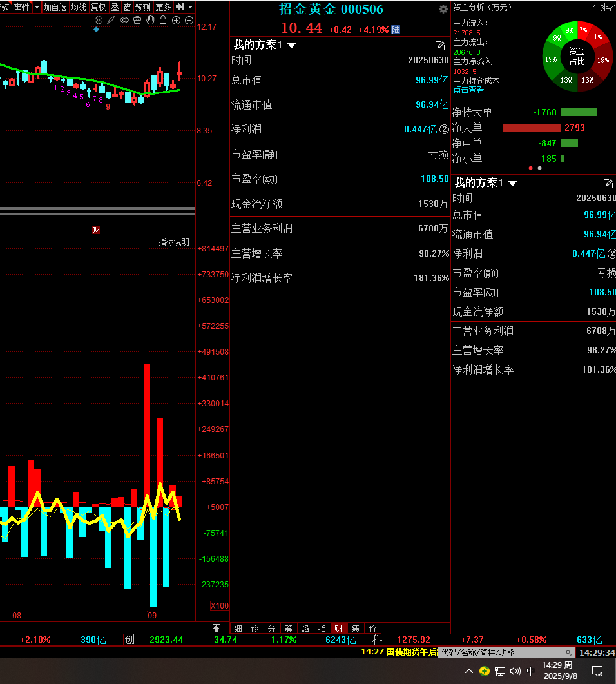Click 窗 window button
The height and width of the screenshot is (684, 616).
127,7
